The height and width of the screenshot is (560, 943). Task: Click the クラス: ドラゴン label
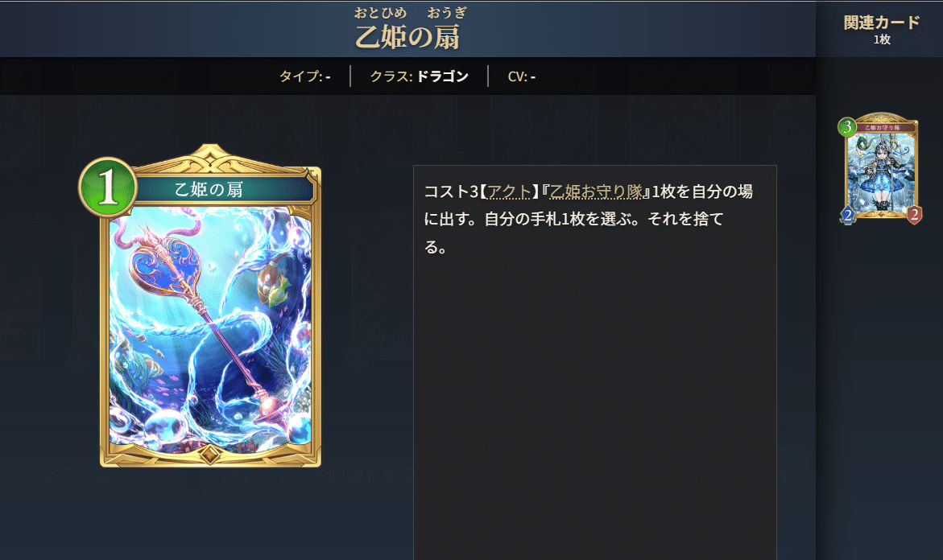[x=420, y=76]
